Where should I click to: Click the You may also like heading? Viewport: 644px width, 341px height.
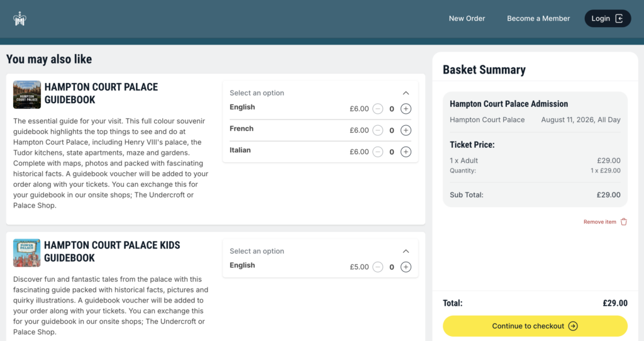[x=49, y=59]
